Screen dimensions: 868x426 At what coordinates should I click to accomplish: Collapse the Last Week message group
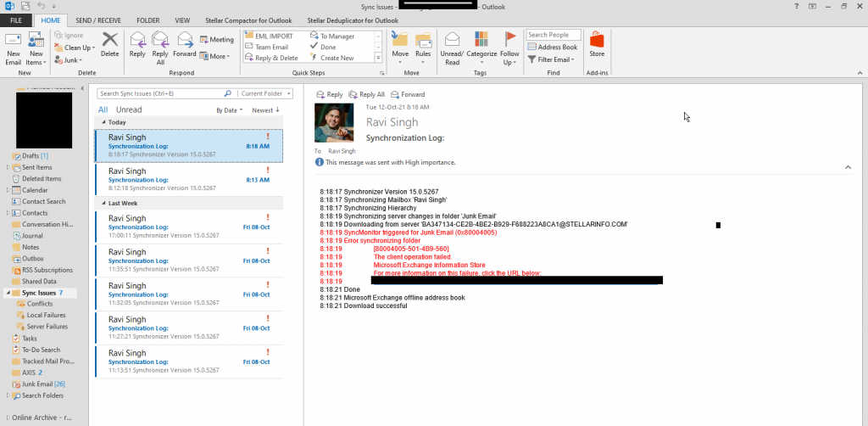click(103, 204)
